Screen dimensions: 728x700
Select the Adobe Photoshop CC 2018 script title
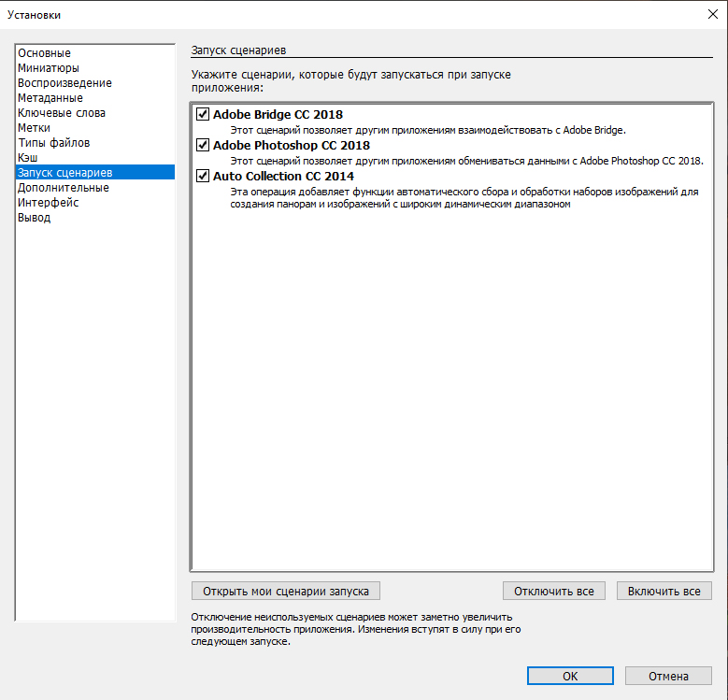click(x=292, y=145)
